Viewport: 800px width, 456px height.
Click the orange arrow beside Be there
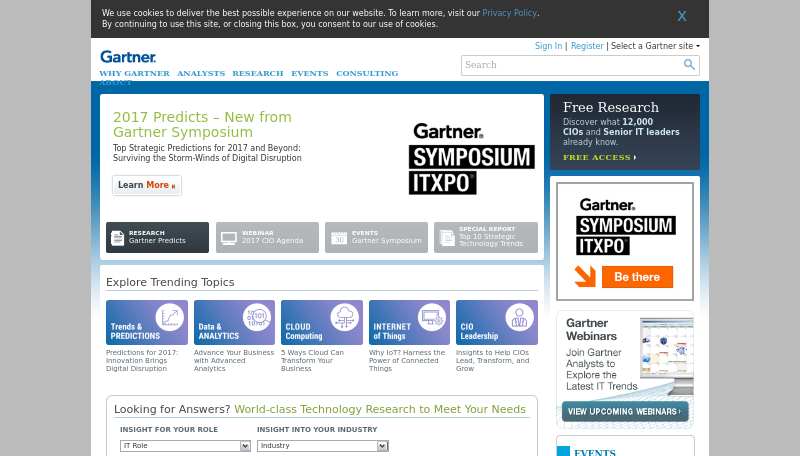point(585,276)
